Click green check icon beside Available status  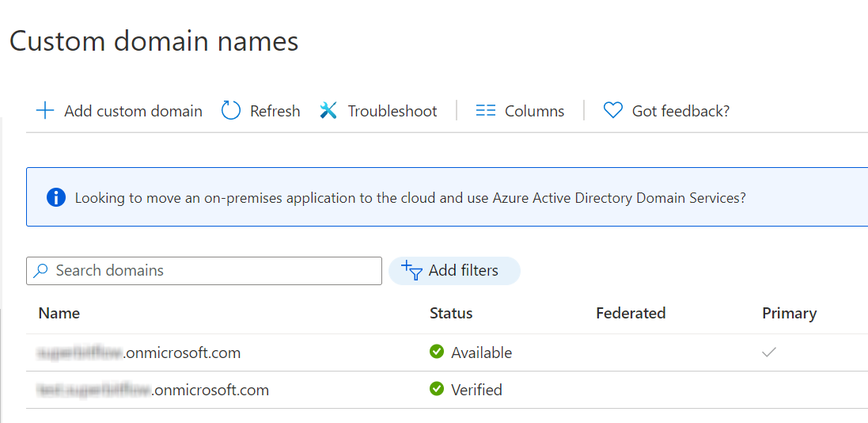[x=437, y=352]
